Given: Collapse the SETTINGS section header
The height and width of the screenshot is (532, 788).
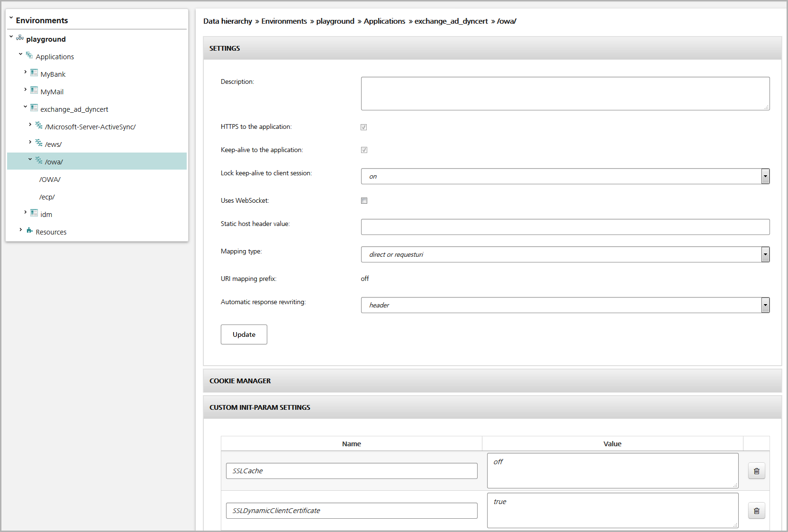Looking at the screenshot, I should pyautogui.click(x=492, y=48).
